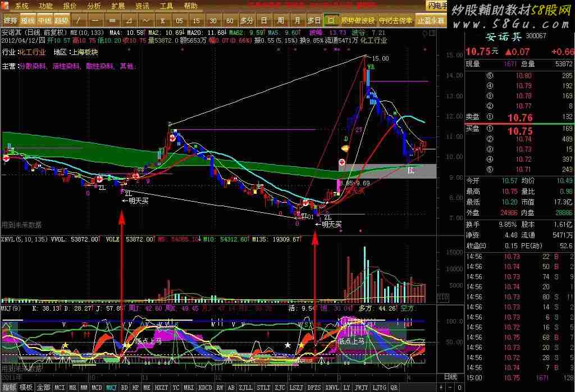Screen dimensions: 575x392
Task: Select the triangle angle drawing tool
Action: (129, 21)
